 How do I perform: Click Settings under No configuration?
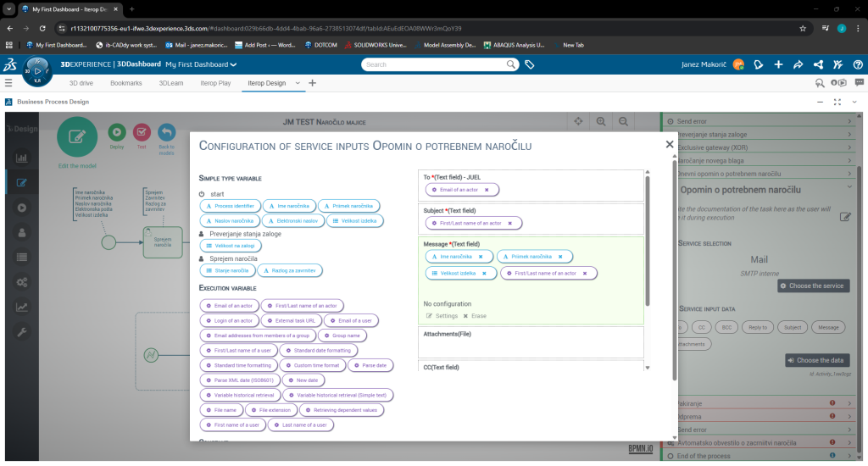(441, 316)
